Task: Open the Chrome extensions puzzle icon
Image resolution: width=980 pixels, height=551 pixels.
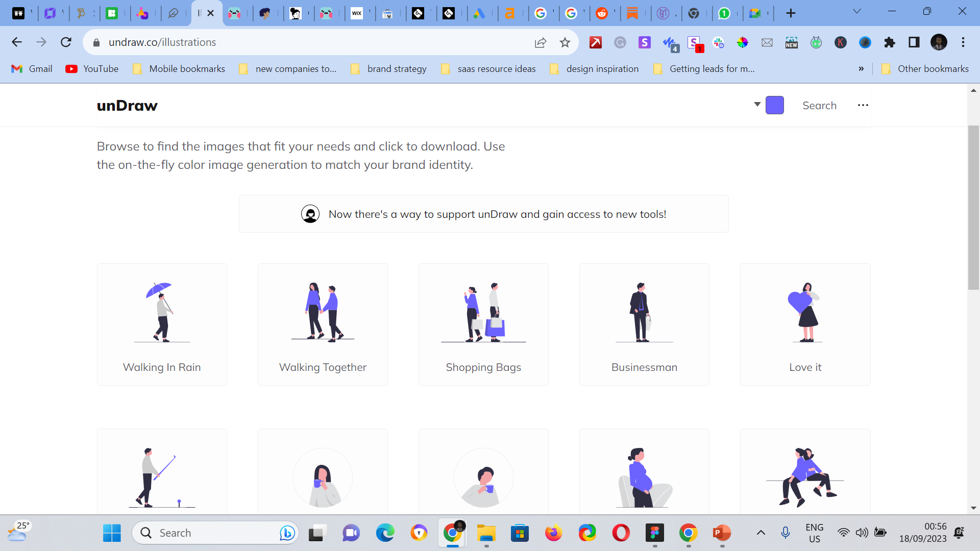Action: [890, 42]
